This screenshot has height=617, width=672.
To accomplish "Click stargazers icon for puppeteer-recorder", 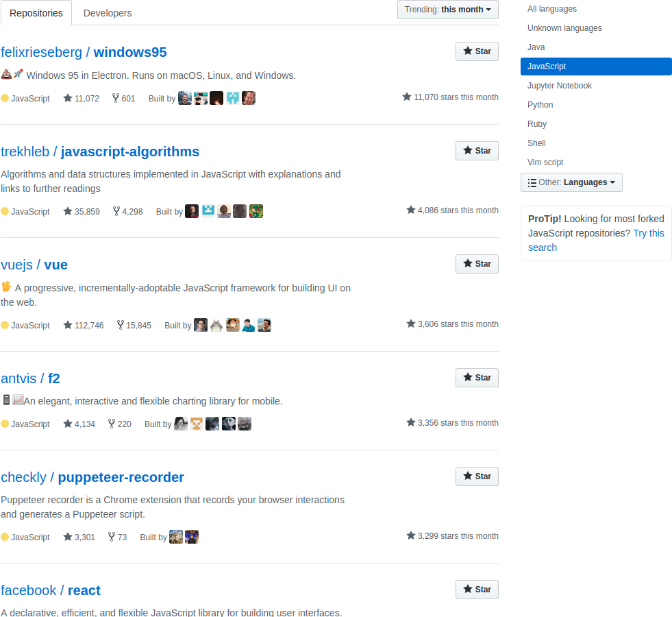I will tap(68, 537).
